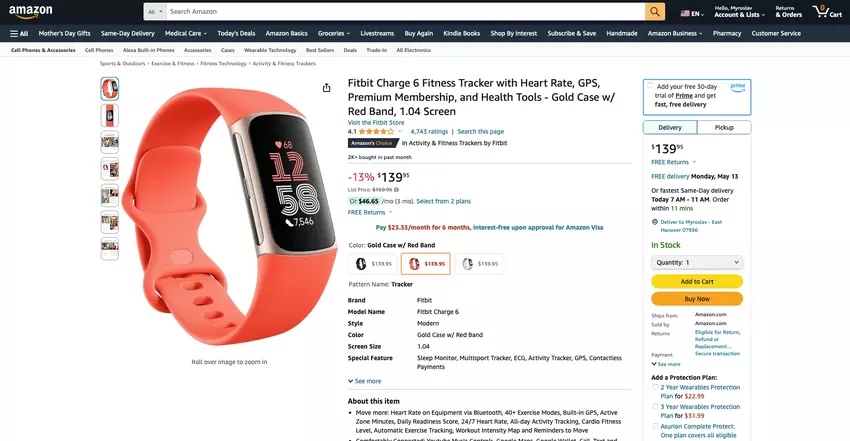850x441 pixels.
Task: Click the share icon above product image
Action: pos(326,88)
